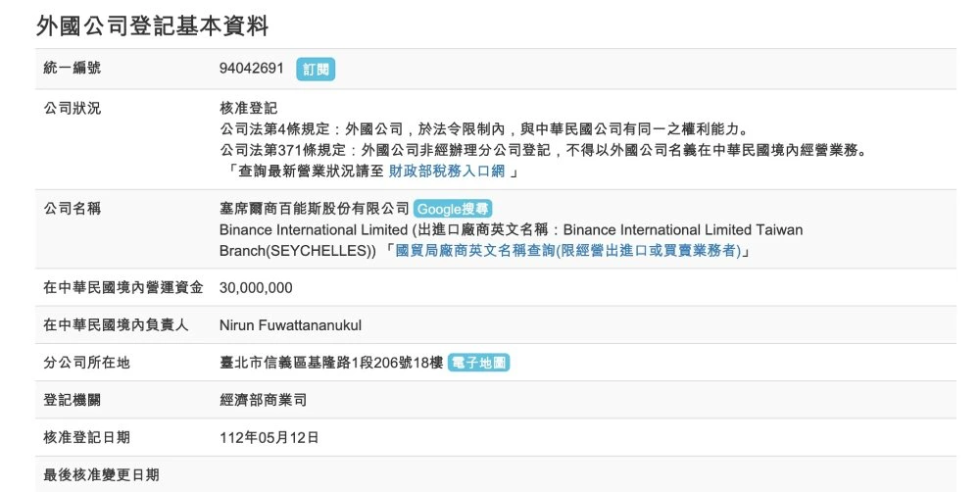This screenshot has width=980, height=492.
Task: Select the capital amount 30,000,000
Action: click(256, 288)
